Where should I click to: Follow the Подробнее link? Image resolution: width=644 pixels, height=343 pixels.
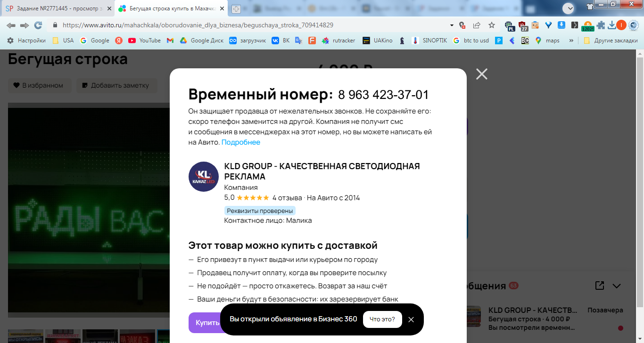[x=241, y=142]
